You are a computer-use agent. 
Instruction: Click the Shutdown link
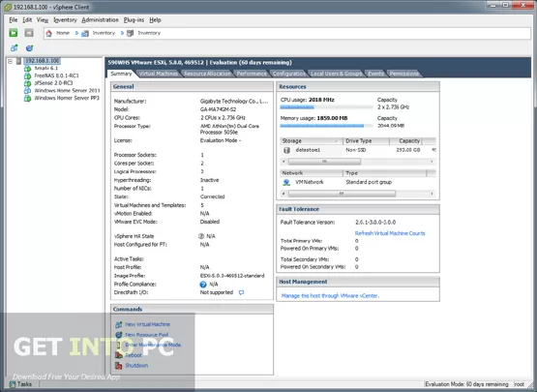[136, 366]
